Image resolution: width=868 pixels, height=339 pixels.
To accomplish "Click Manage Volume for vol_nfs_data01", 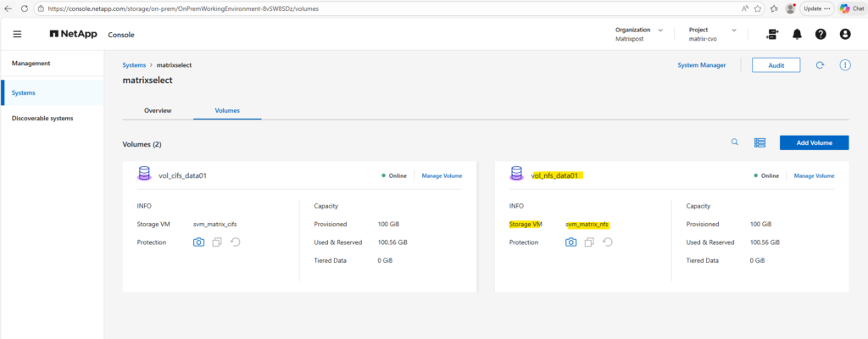I will (x=814, y=175).
